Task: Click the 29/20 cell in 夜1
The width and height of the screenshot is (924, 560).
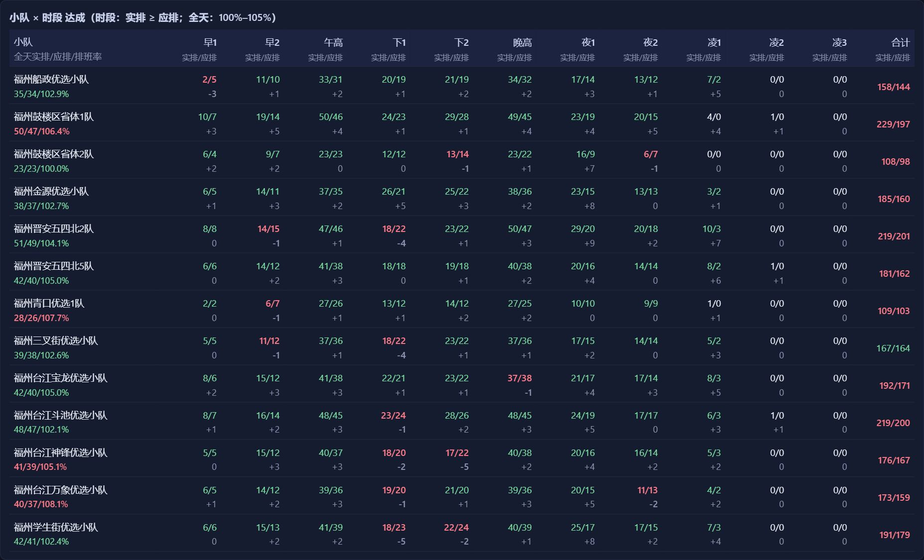Action: 583,229
